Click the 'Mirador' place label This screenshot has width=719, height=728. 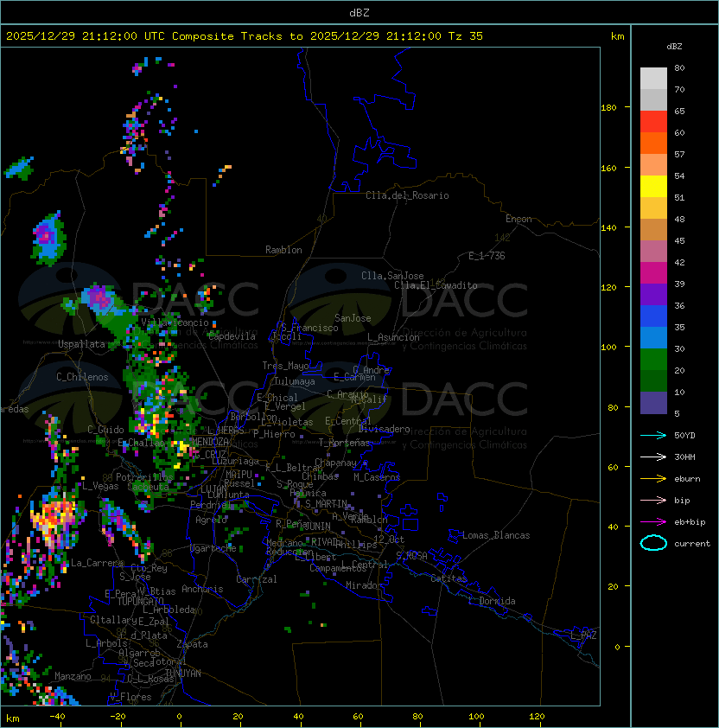coord(365,585)
